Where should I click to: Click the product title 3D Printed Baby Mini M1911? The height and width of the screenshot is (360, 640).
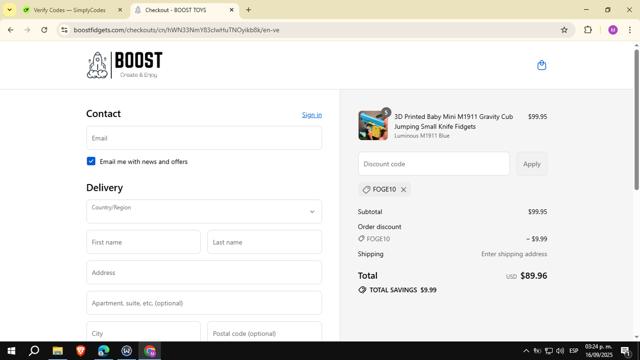[453, 121]
